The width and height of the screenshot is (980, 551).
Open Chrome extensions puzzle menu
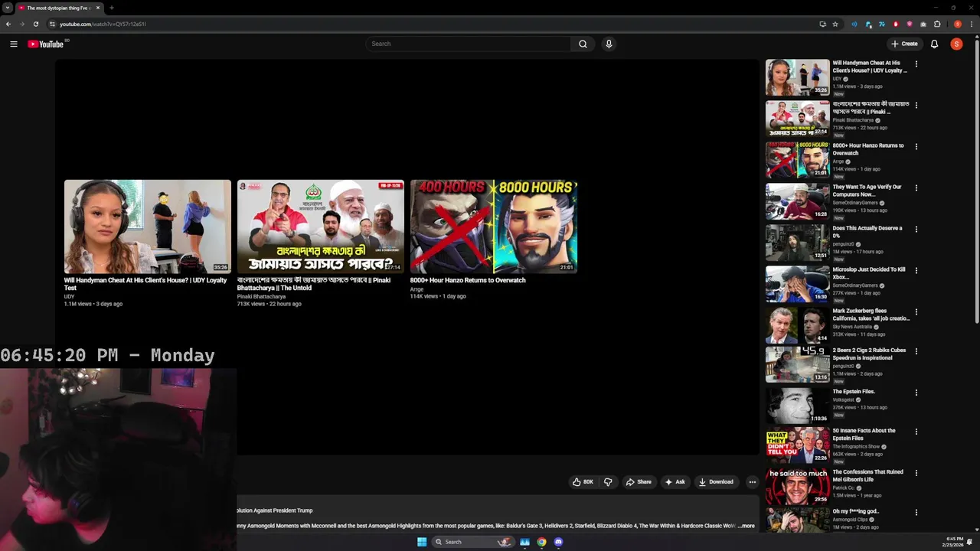pyautogui.click(x=937, y=24)
